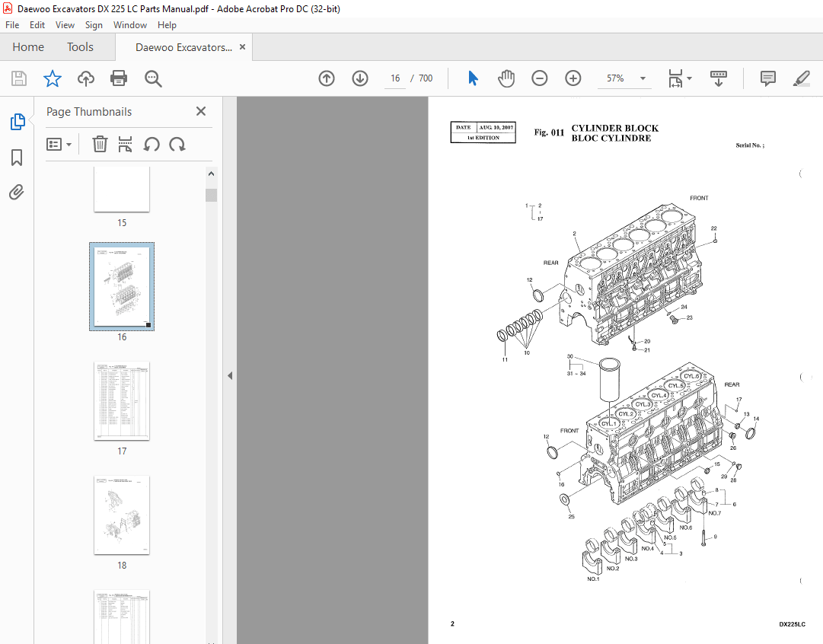Print the document with the printer icon
Viewport: 823px width, 644px height.
119,78
